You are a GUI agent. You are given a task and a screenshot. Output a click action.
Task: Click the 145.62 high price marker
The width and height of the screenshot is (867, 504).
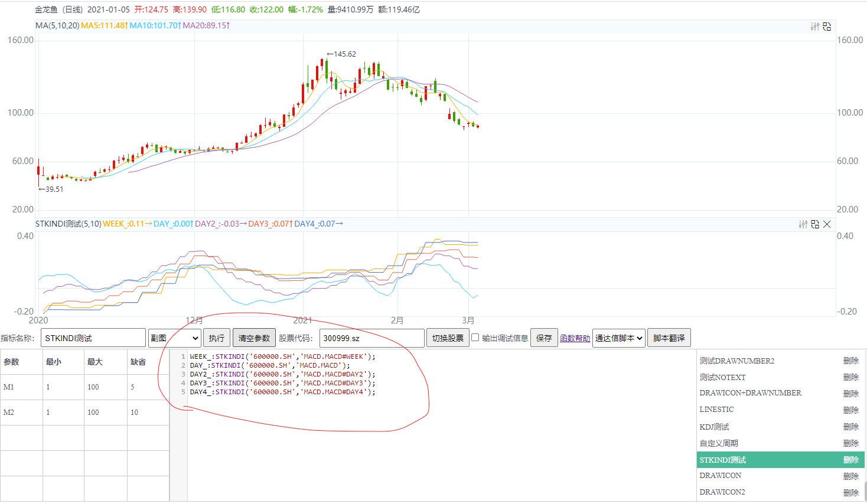point(341,54)
